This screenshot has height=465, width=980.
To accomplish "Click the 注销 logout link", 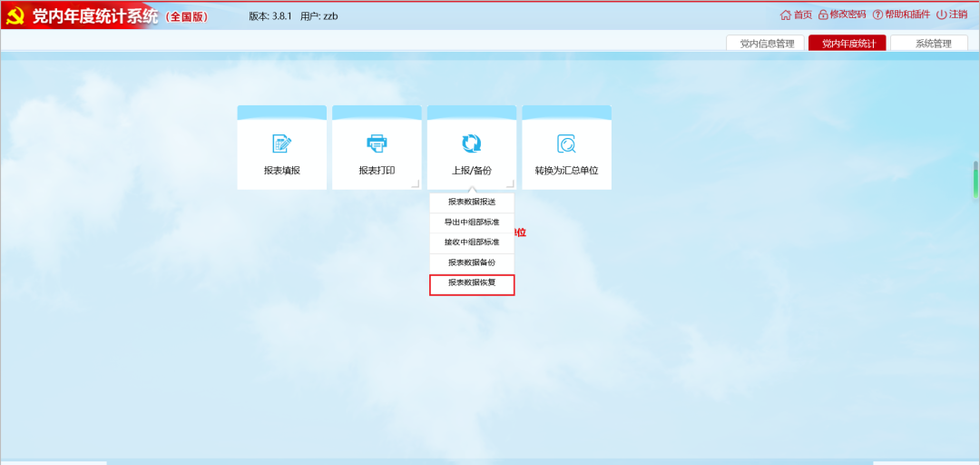I will (x=958, y=15).
